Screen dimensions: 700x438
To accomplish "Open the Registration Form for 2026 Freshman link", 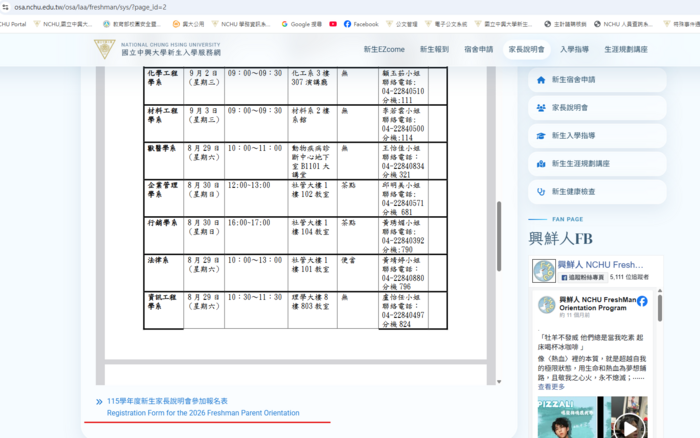I will pyautogui.click(x=203, y=413).
